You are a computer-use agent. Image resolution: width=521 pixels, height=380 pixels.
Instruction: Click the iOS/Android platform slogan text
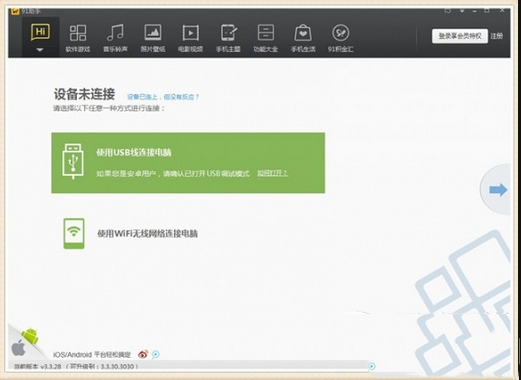[92, 354]
